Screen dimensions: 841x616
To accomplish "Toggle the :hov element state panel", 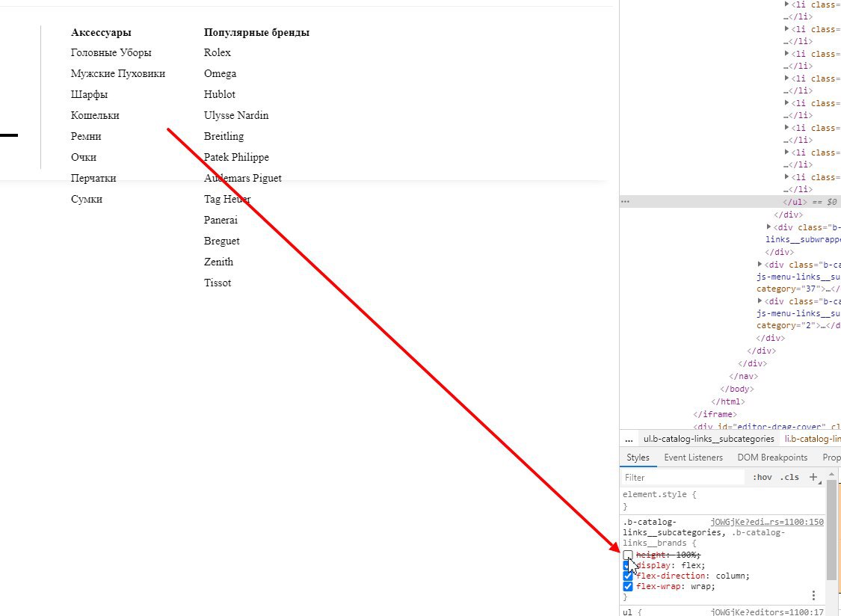I will pos(763,477).
